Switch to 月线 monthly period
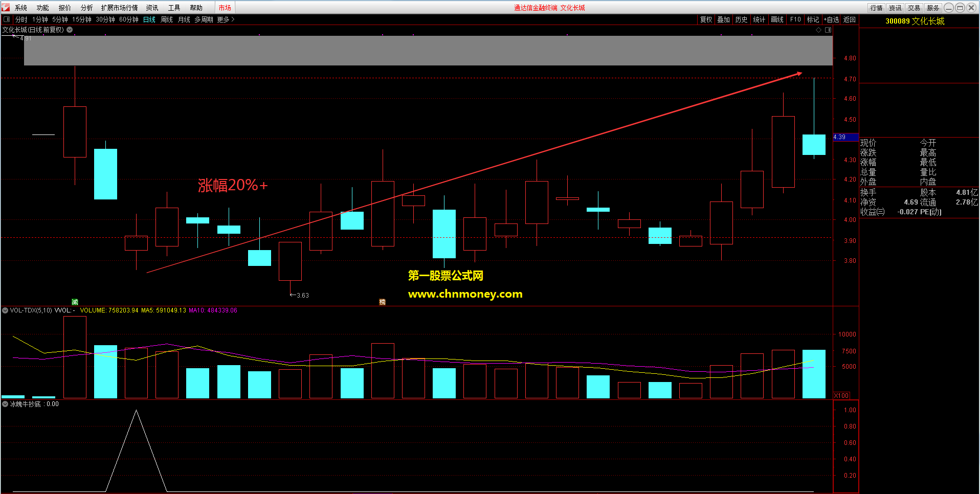The height and width of the screenshot is (494, 980). 184,19
